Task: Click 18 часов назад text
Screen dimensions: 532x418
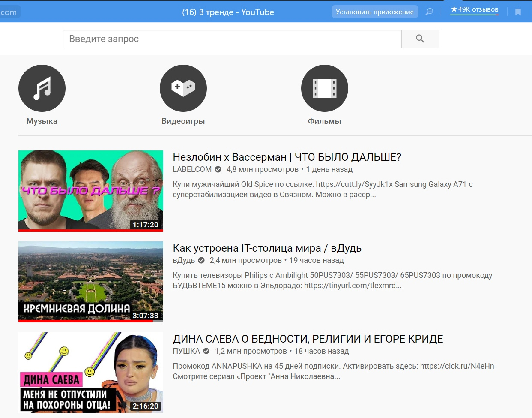Action: point(322,351)
